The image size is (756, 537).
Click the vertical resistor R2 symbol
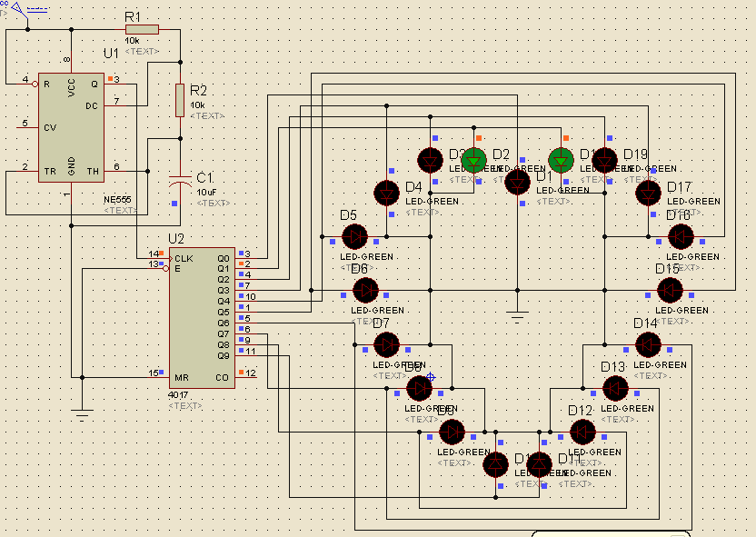coord(180,100)
